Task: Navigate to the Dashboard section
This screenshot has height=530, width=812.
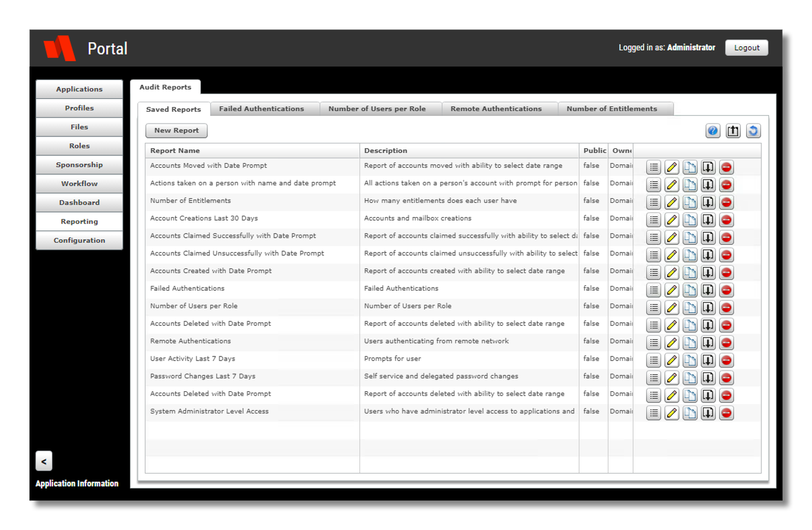Action: (79, 202)
